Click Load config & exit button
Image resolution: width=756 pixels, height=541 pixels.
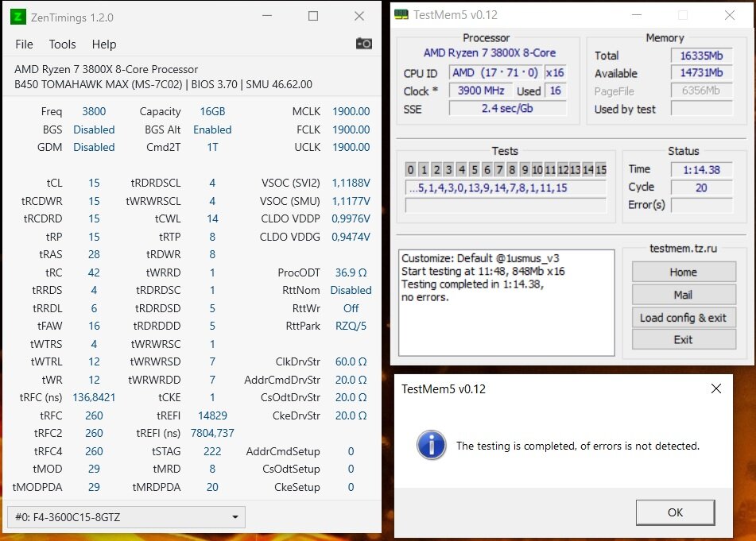click(x=684, y=318)
